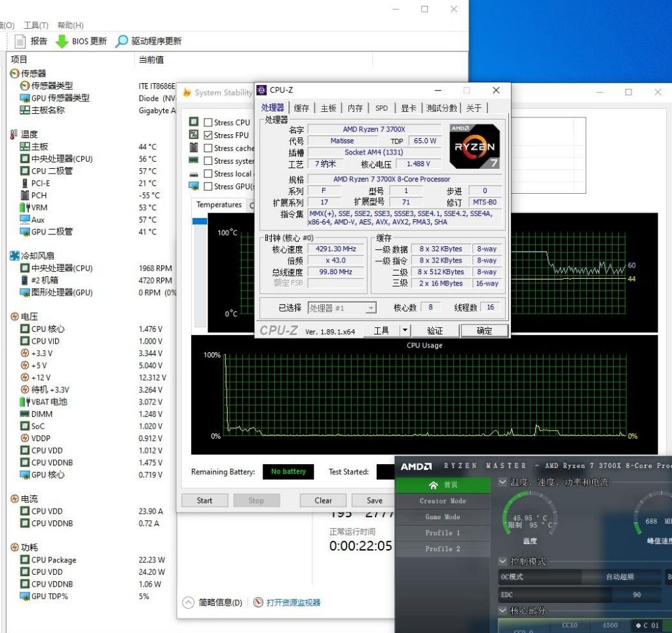Switch to the SPD tab in CPU-Z

pyautogui.click(x=382, y=108)
